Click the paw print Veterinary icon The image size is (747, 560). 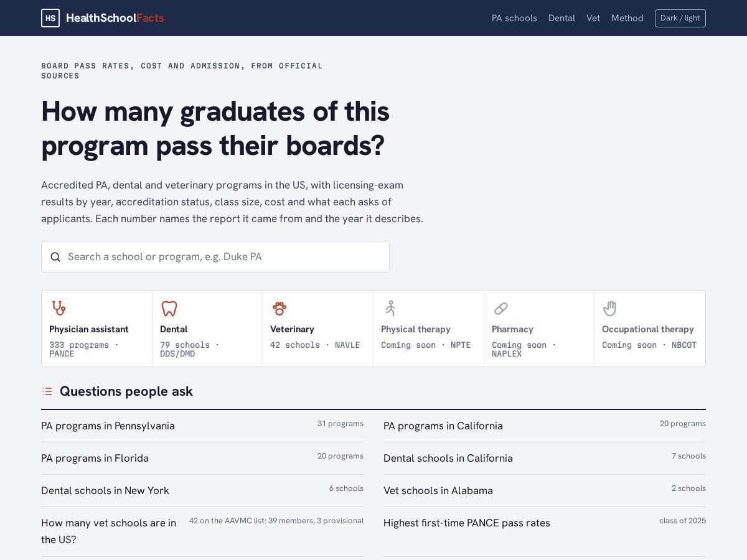[x=280, y=308]
